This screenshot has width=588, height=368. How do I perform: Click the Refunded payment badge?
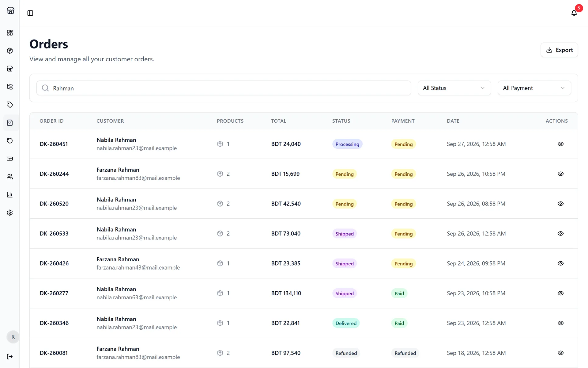[x=405, y=353]
